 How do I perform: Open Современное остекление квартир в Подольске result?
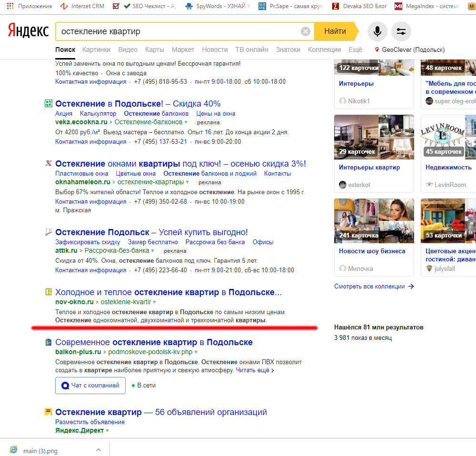[154, 342]
